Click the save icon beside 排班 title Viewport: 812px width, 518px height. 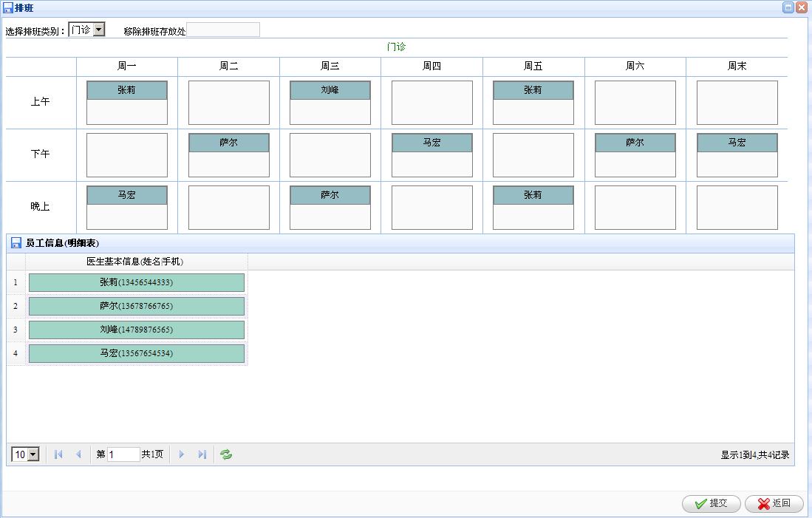pyautogui.click(x=8, y=8)
